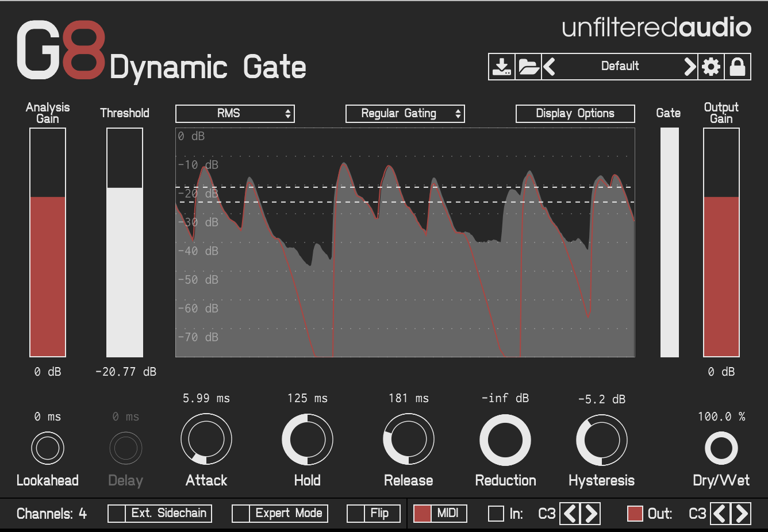Click the Dry/Wet knob
768x532 pixels.
pyautogui.click(x=721, y=448)
